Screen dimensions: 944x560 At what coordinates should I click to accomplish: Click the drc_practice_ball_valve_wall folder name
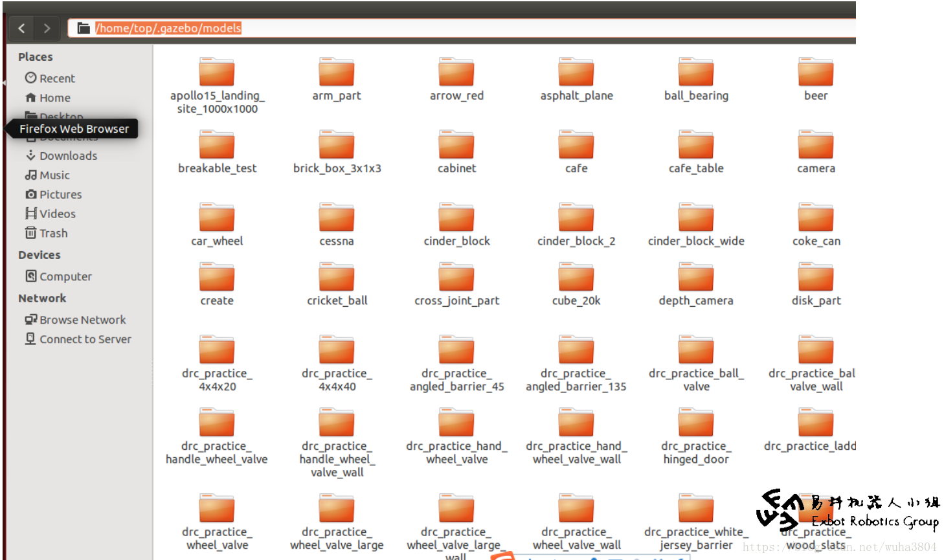tap(812, 380)
